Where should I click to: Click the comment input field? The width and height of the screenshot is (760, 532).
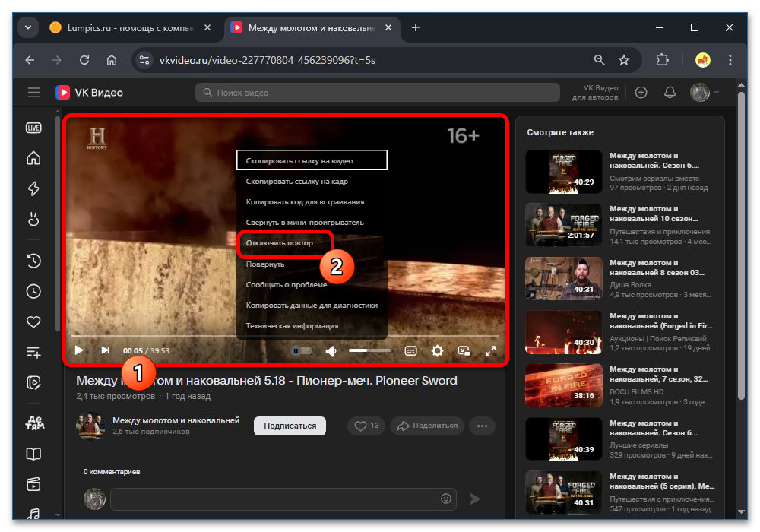tap(283, 499)
